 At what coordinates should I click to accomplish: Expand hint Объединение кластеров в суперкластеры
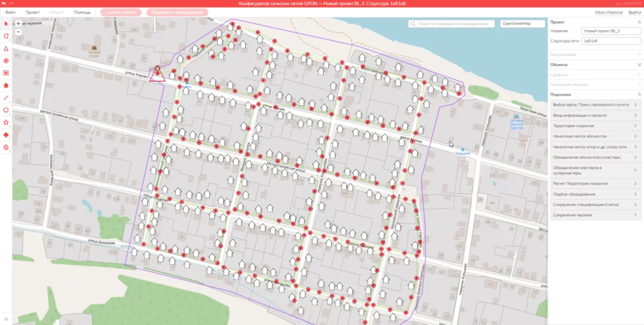pyautogui.click(x=596, y=170)
